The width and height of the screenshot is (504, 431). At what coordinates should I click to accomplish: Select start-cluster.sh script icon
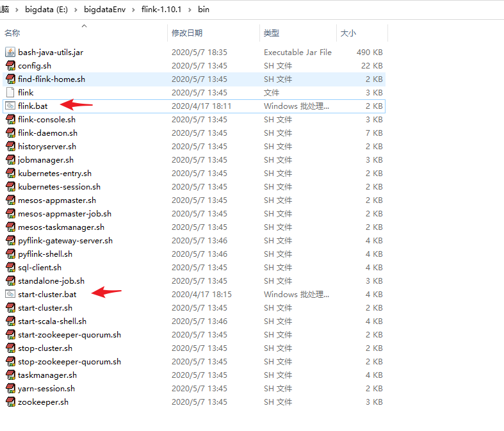pyautogui.click(x=10, y=308)
